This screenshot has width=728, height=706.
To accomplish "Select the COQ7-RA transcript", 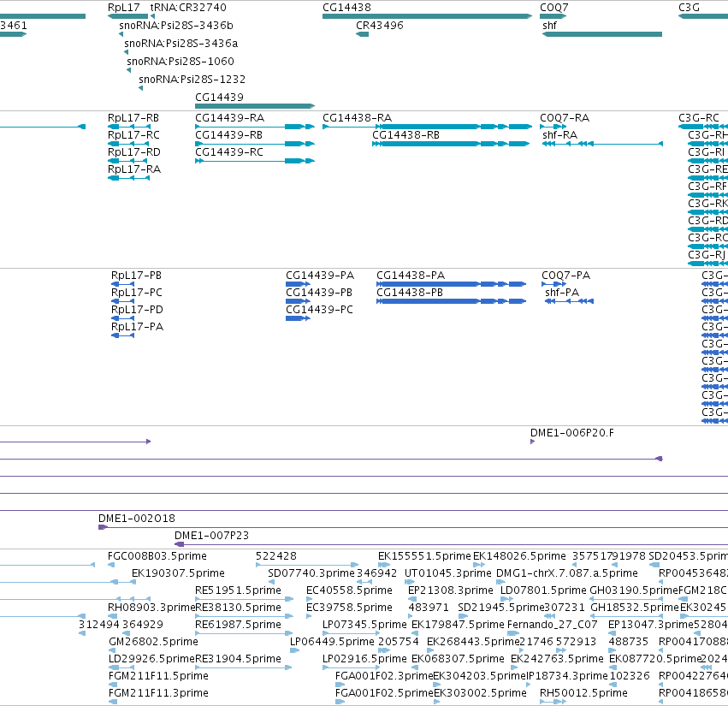I will [x=553, y=127].
